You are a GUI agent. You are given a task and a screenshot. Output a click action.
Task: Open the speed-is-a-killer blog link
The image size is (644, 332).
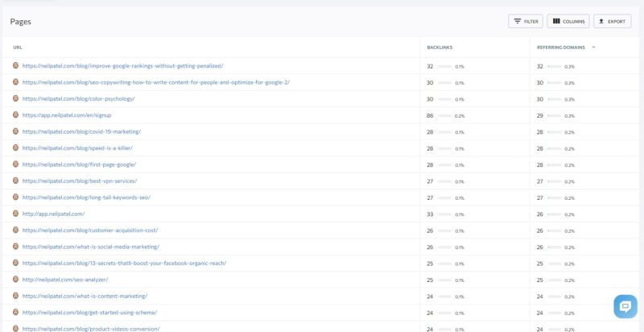(77, 148)
